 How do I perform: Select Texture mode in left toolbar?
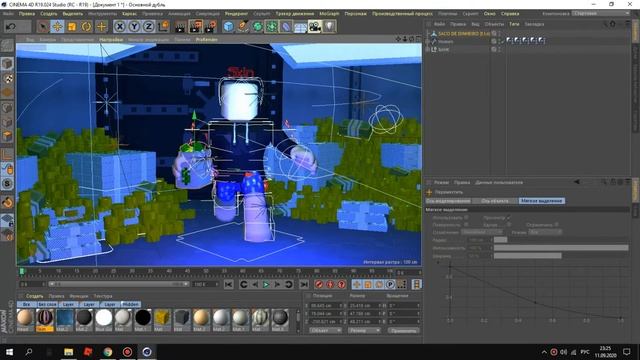tap(7, 78)
